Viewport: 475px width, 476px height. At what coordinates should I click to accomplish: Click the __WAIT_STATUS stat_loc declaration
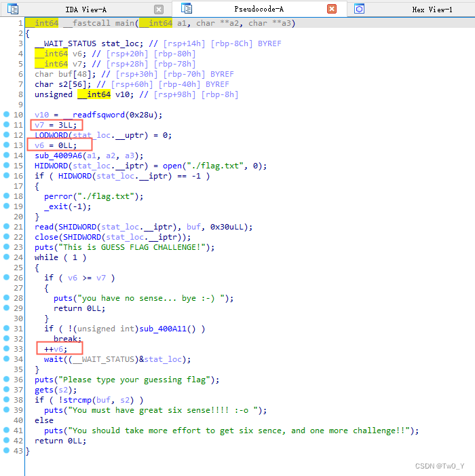(89, 43)
